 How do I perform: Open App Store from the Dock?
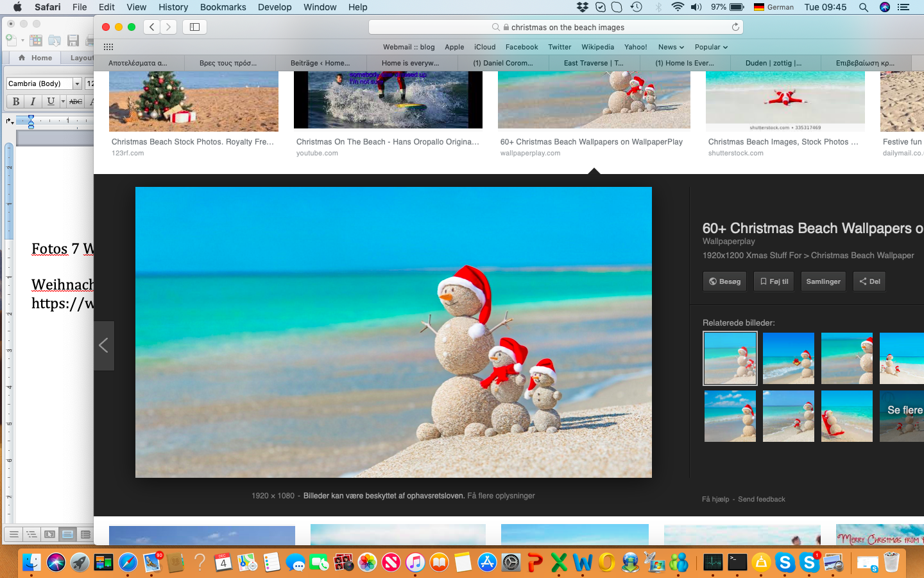coord(487,563)
